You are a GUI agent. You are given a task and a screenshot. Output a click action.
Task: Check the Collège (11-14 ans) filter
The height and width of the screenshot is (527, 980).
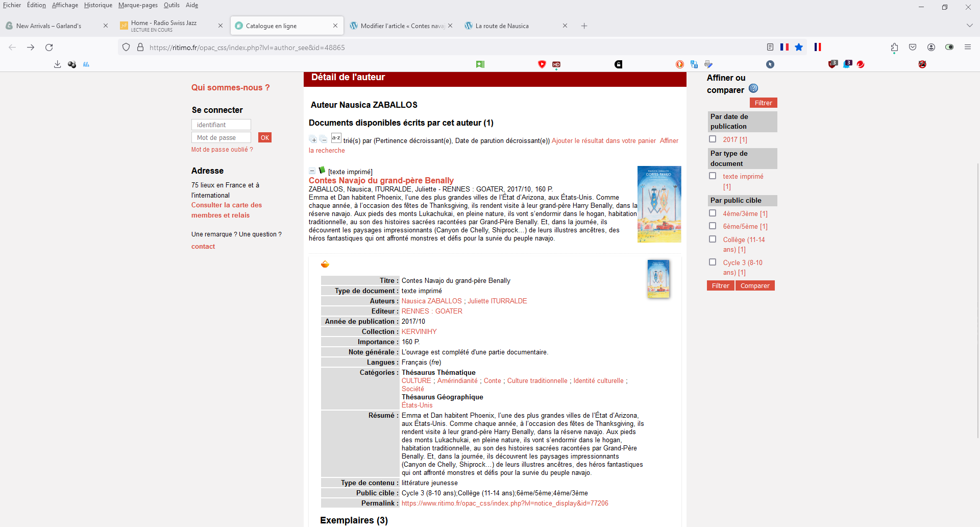click(713, 239)
